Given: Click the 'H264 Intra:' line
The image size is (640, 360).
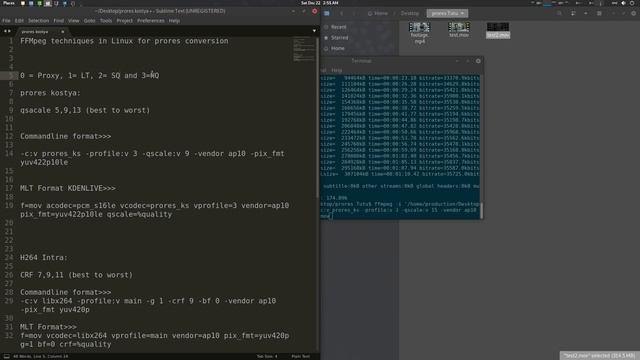Looking at the screenshot, I should (x=44, y=258).
